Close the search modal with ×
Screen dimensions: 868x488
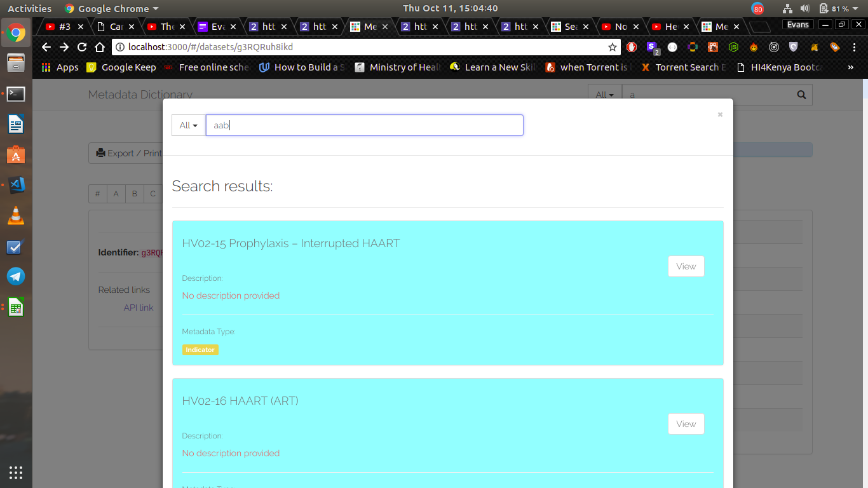coord(720,114)
